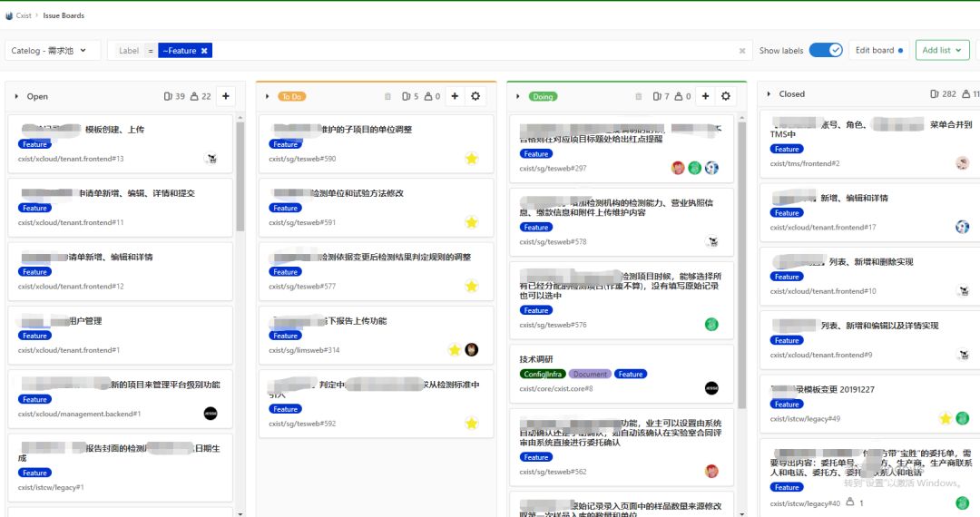Screen dimensions: 980x517
Task: Click black avatar on management.backend#1 card
Action: (x=211, y=414)
